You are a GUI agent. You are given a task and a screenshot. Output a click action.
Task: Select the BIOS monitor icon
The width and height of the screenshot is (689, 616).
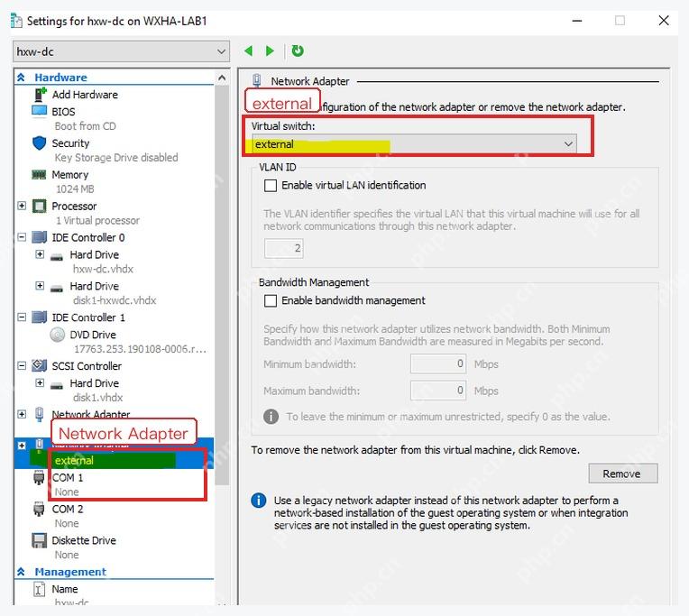[39, 111]
